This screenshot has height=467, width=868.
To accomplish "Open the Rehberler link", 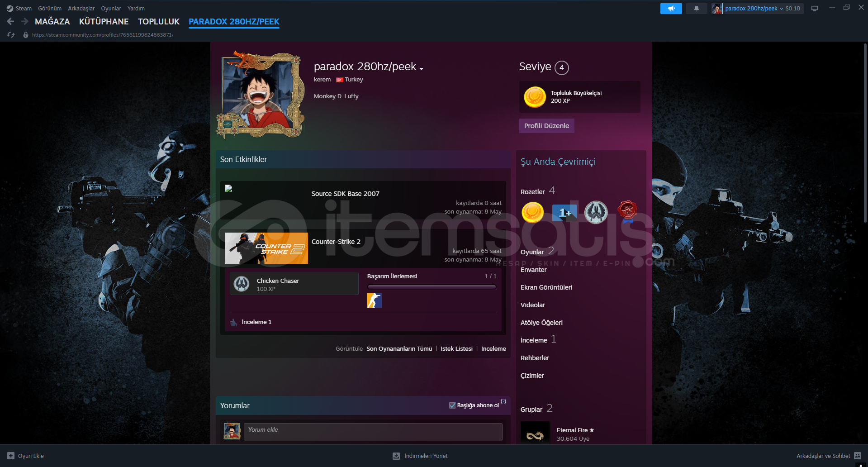I will point(535,358).
